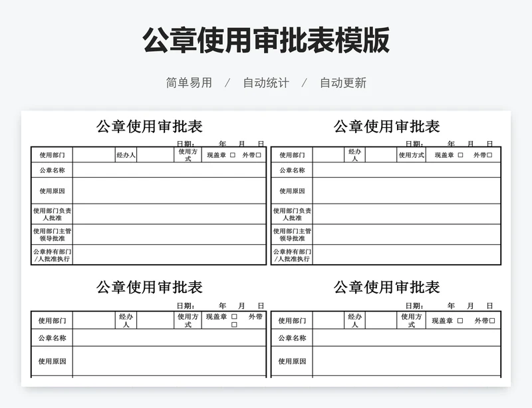Click 使用部门 label in bottom-left form

click(52, 320)
